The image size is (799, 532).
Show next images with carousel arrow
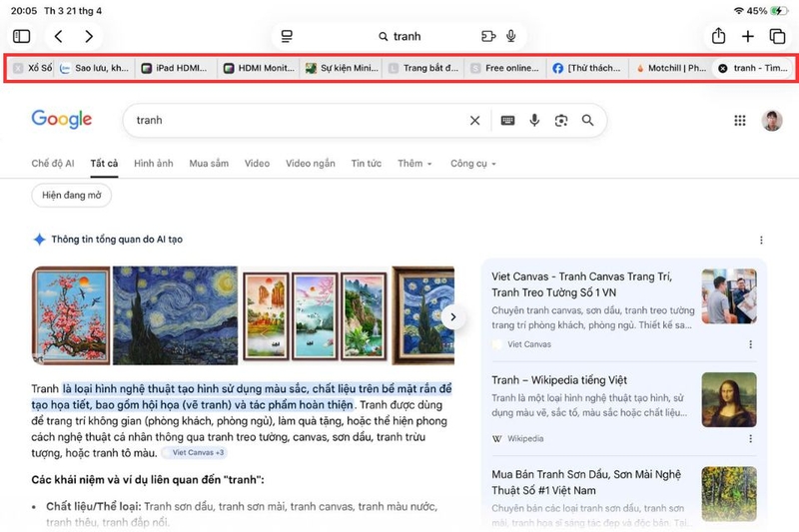pos(452,317)
